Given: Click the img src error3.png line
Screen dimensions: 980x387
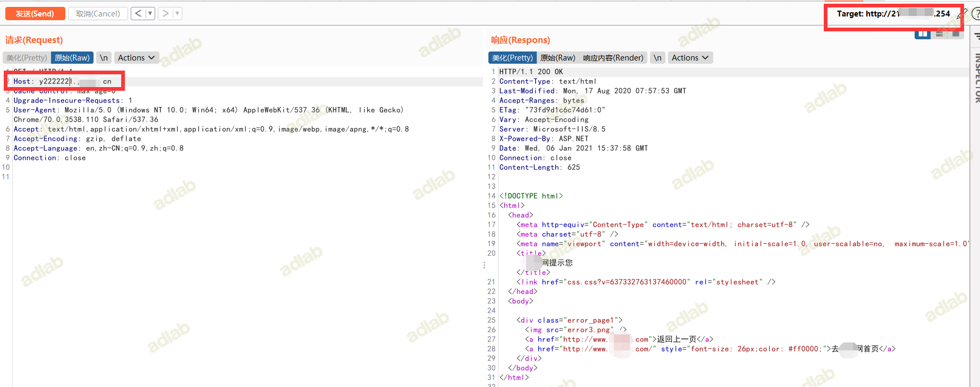Looking at the screenshot, I should [576, 330].
